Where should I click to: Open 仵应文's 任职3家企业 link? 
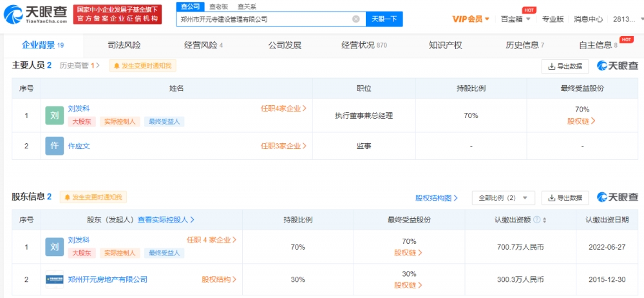coord(283,146)
